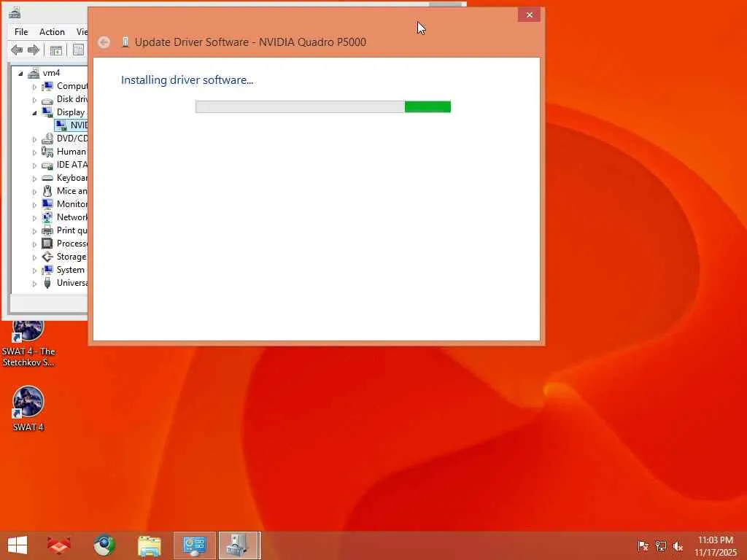The width and height of the screenshot is (747, 560).
Task: Click the Print queues printer icon
Action: click(x=47, y=230)
